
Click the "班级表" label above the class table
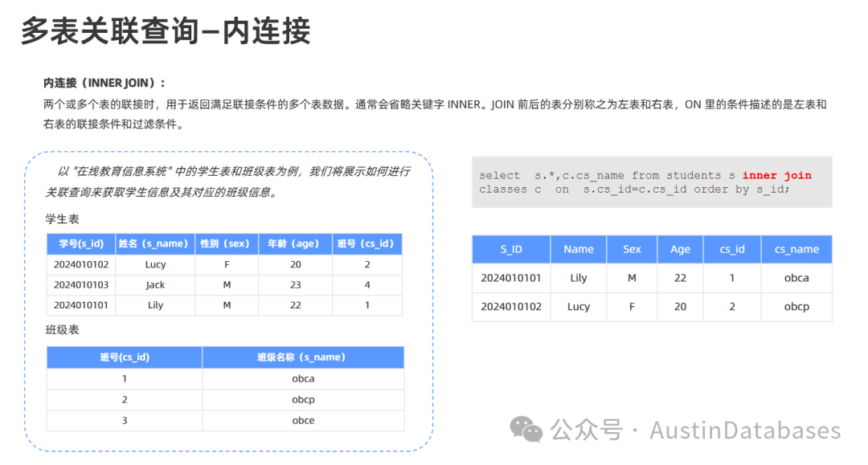tap(62, 330)
